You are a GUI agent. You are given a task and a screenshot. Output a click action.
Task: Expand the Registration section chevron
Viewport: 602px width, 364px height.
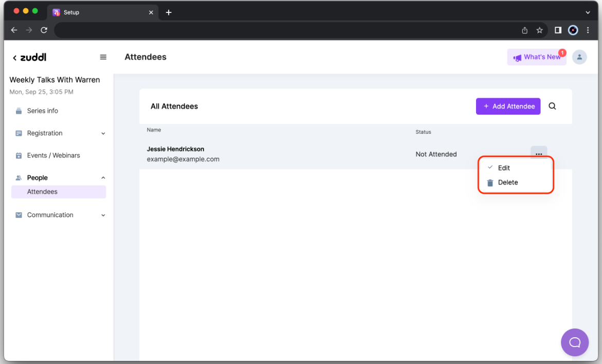[x=103, y=134]
